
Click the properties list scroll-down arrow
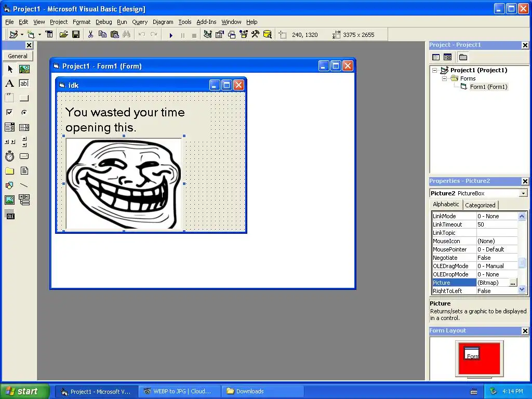[x=522, y=289]
